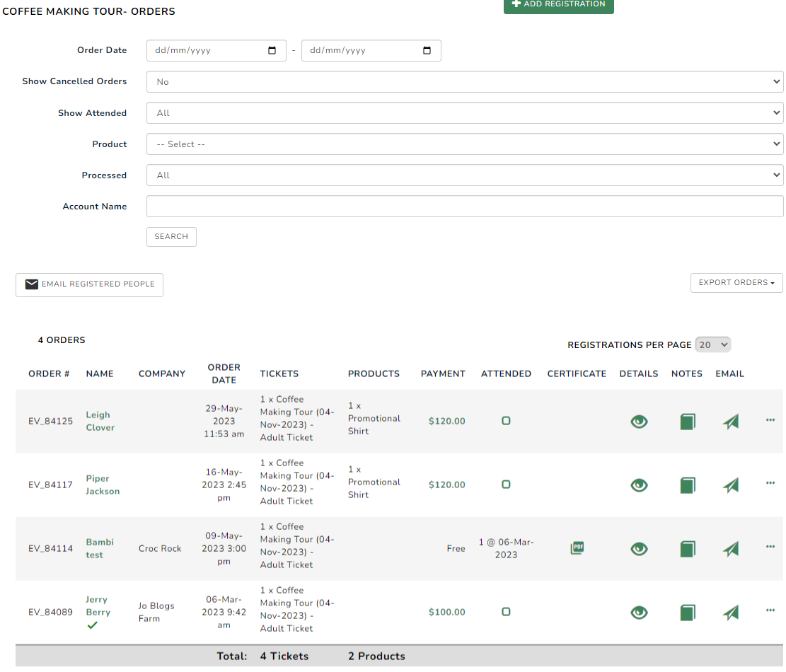This screenshot has width=786, height=672.
Task: Click the Name column header
Action: (x=100, y=373)
